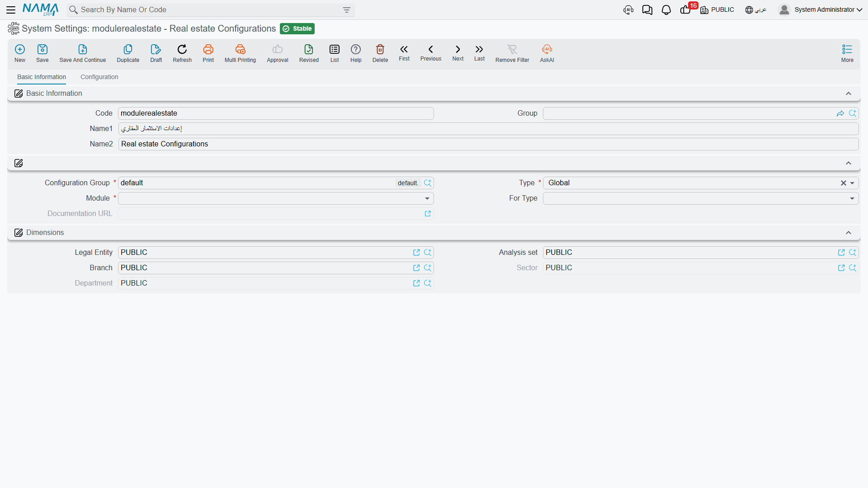Open Multi Printing

(x=240, y=53)
